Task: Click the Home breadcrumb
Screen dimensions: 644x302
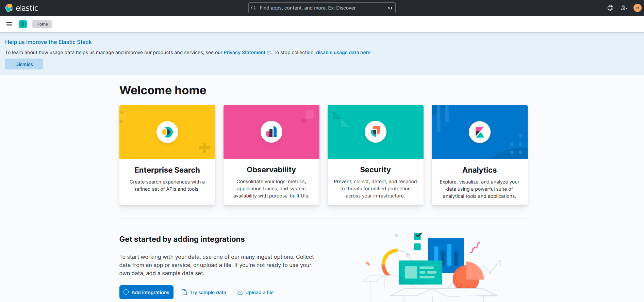Action: [42, 24]
